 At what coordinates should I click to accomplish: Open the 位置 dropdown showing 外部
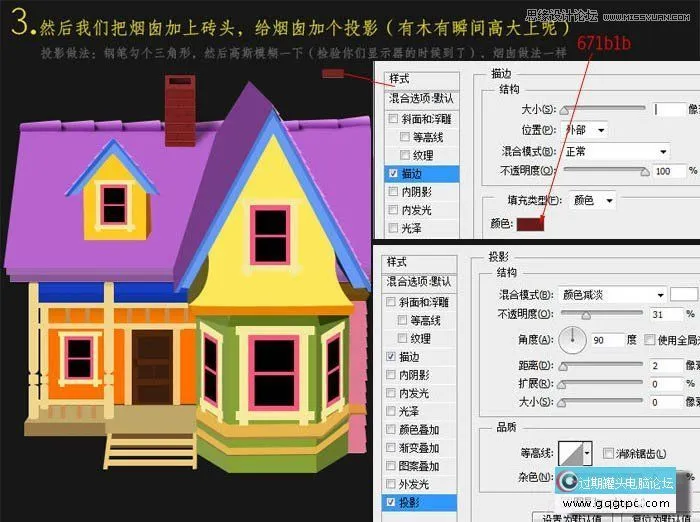pos(585,130)
